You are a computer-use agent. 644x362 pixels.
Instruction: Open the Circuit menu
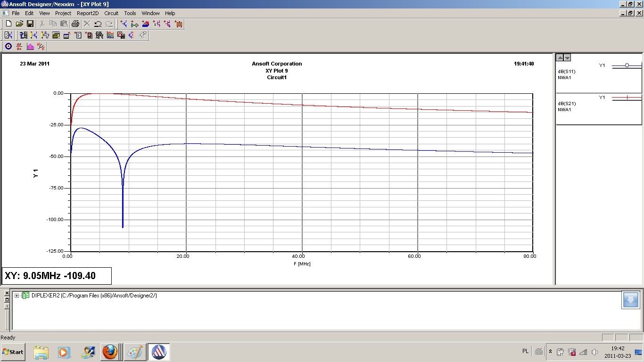pyautogui.click(x=111, y=13)
